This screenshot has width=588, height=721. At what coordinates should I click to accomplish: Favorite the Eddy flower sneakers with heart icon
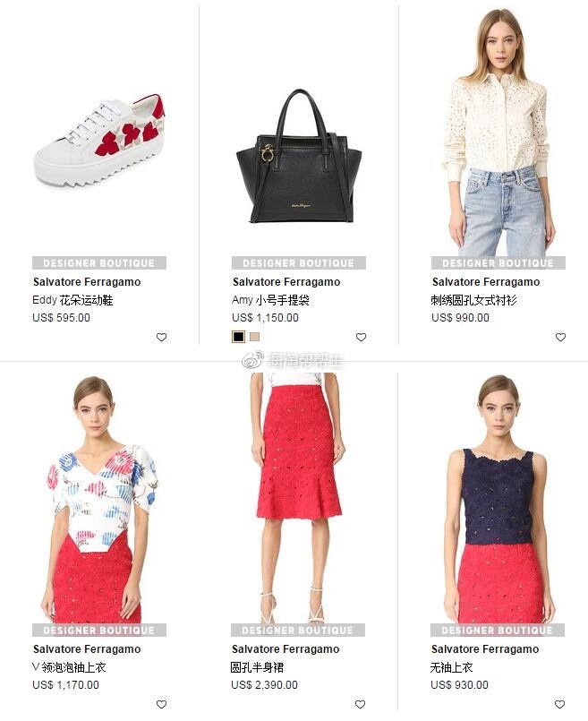click(161, 337)
